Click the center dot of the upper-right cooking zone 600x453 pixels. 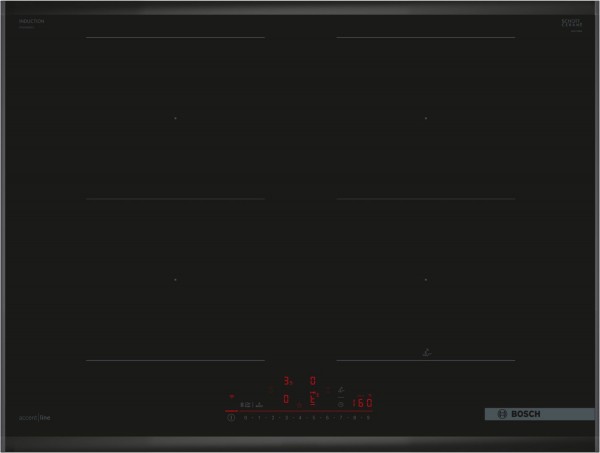(426, 118)
